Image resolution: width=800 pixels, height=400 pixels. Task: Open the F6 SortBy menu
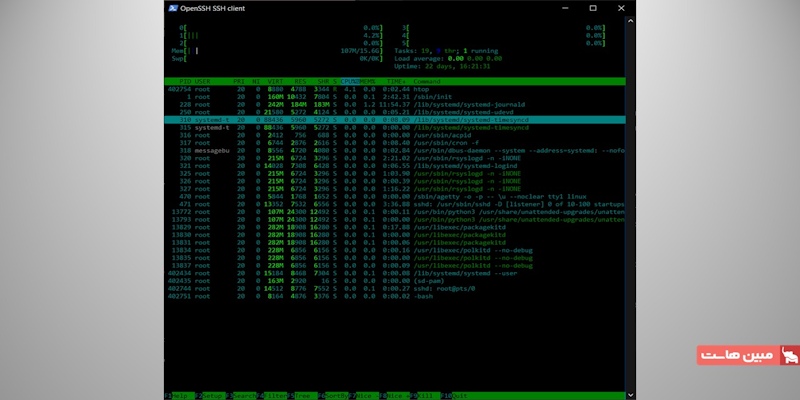(333, 396)
